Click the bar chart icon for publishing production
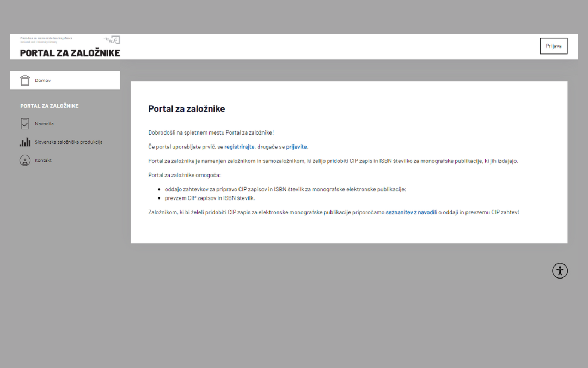588x368 pixels. click(25, 142)
